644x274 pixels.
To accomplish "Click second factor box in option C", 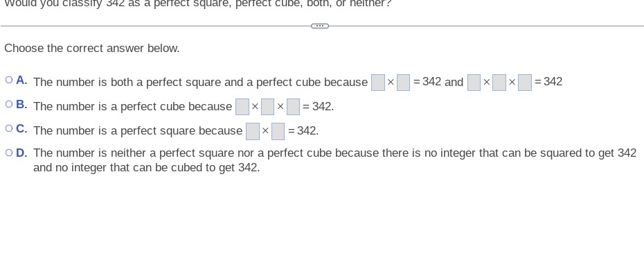I will point(278,131).
